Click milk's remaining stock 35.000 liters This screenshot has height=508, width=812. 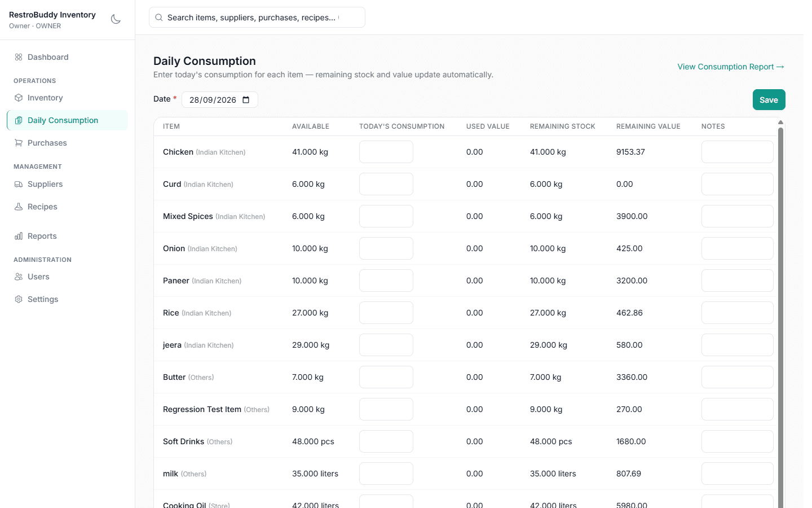point(553,474)
